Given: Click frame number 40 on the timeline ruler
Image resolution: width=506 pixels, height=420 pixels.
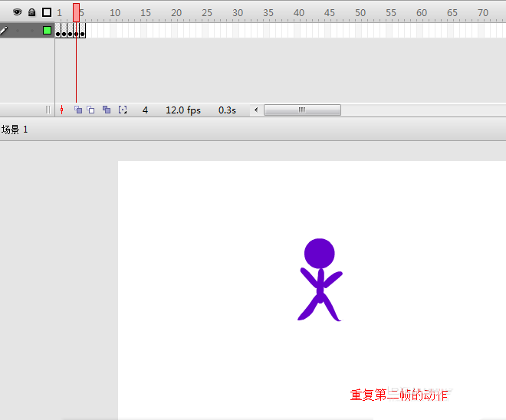Looking at the screenshot, I should tap(299, 13).
